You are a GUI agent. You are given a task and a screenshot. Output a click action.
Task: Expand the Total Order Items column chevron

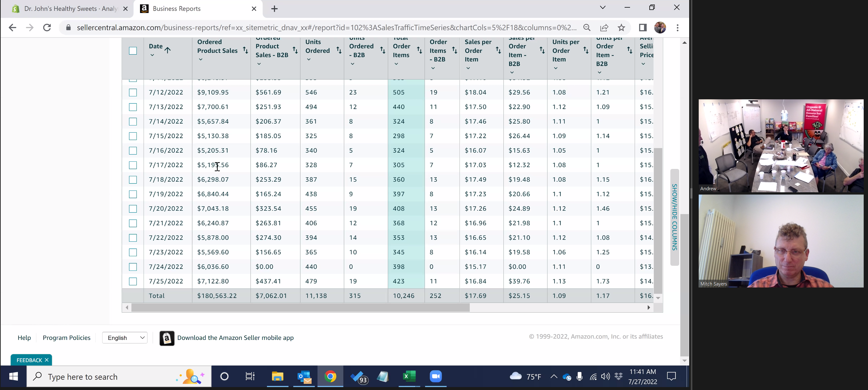tap(396, 64)
